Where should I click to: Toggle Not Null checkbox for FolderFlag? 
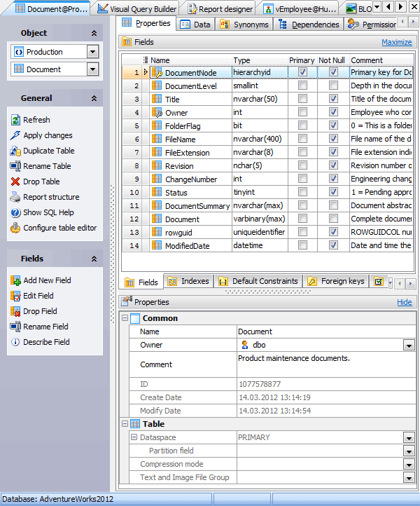click(x=333, y=125)
